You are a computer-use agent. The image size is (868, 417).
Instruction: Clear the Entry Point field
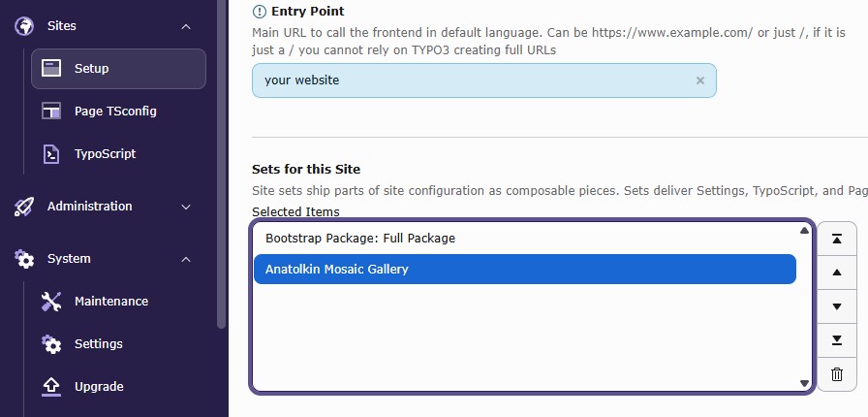point(700,80)
